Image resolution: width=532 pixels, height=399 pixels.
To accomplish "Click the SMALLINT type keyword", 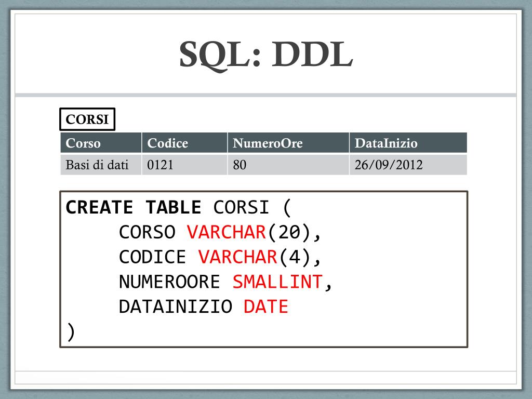I will (x=277, y=282).
